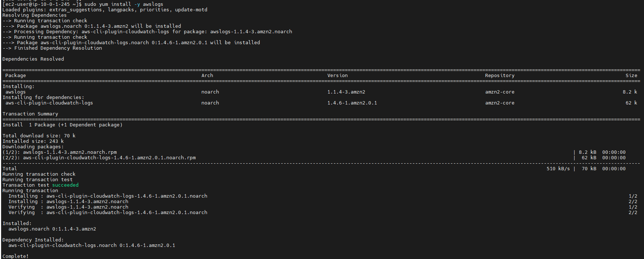Click the 'amzn2-core' repository for awslogs row
The width and height of the screenshot is (644, 259).
tap(500, 92)
